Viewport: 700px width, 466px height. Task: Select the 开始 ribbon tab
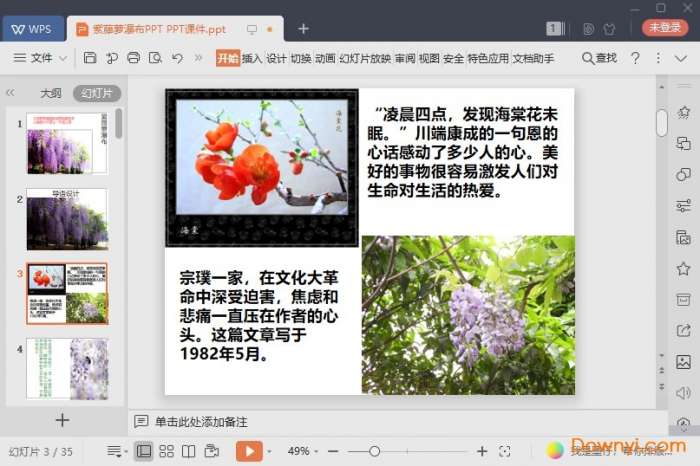(x=228, y=58)
